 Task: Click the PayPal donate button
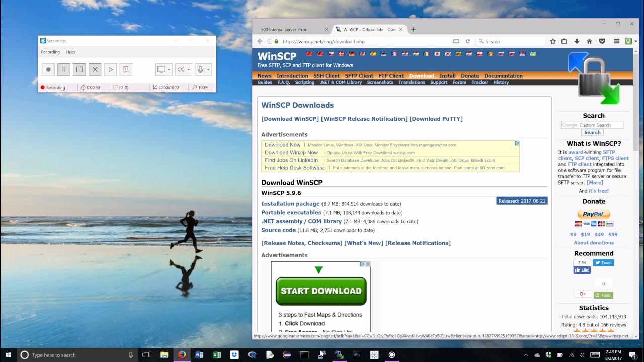594,214
